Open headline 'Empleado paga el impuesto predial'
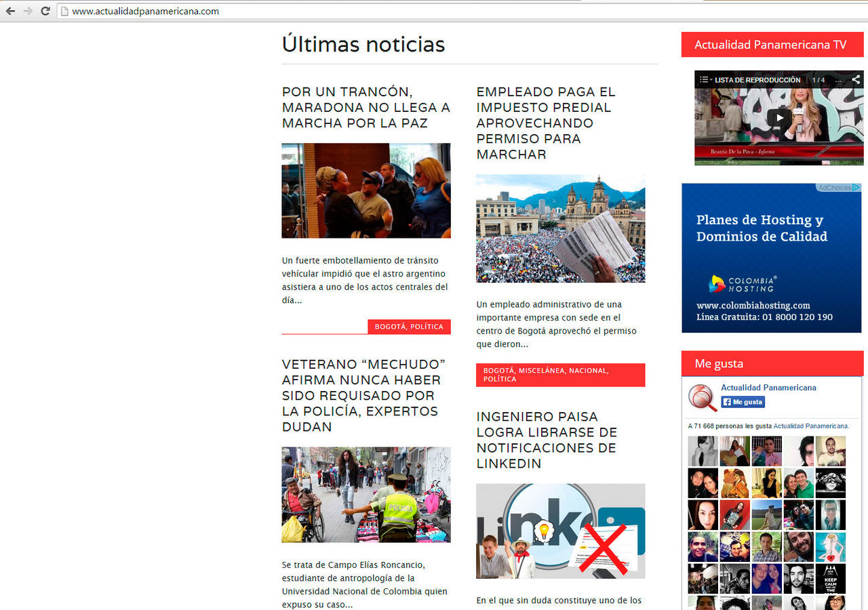Viewport: 868px width, 610px height. 546,123
